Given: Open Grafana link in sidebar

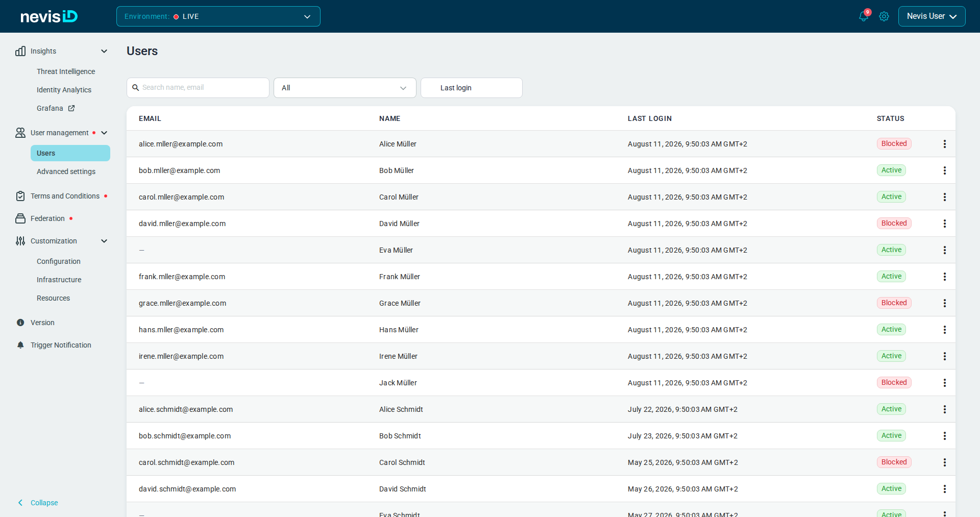Looking at the screenshot, I should coord(50,108).
